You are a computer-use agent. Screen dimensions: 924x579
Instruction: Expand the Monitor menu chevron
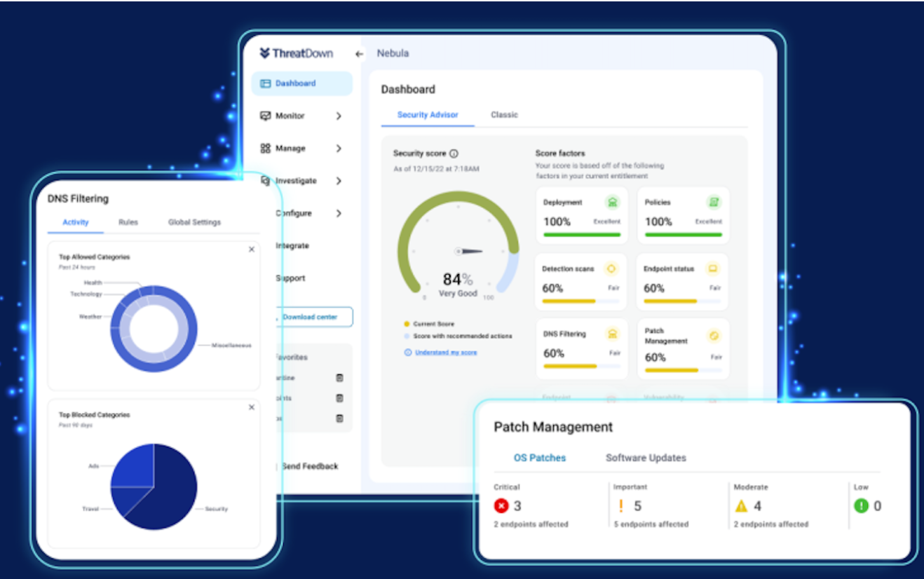[339, 116]
